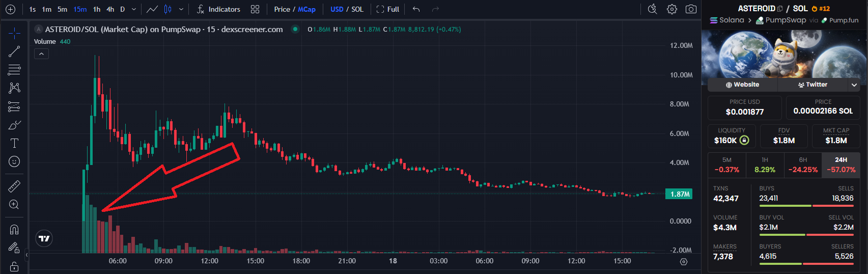Screen dimensions: 868x274
Task: Toggle the magnet snapping mode
Action: (x=14, y=230)
